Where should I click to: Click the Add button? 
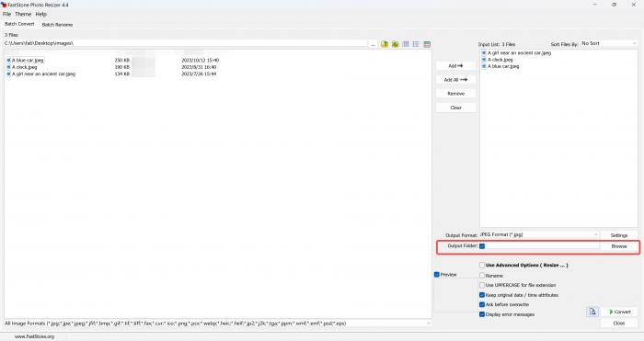coord(455,65)
